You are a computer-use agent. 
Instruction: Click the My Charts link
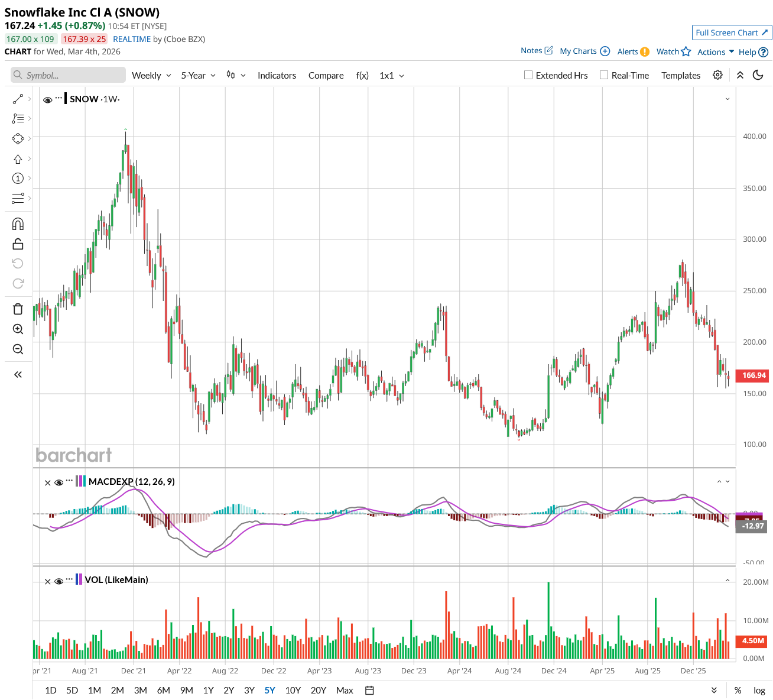(x=578, y=51)
